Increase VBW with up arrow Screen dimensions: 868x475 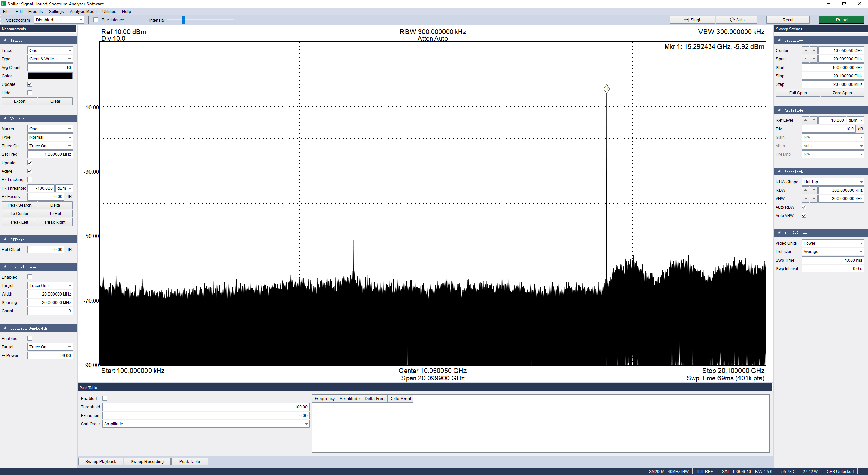805,198
